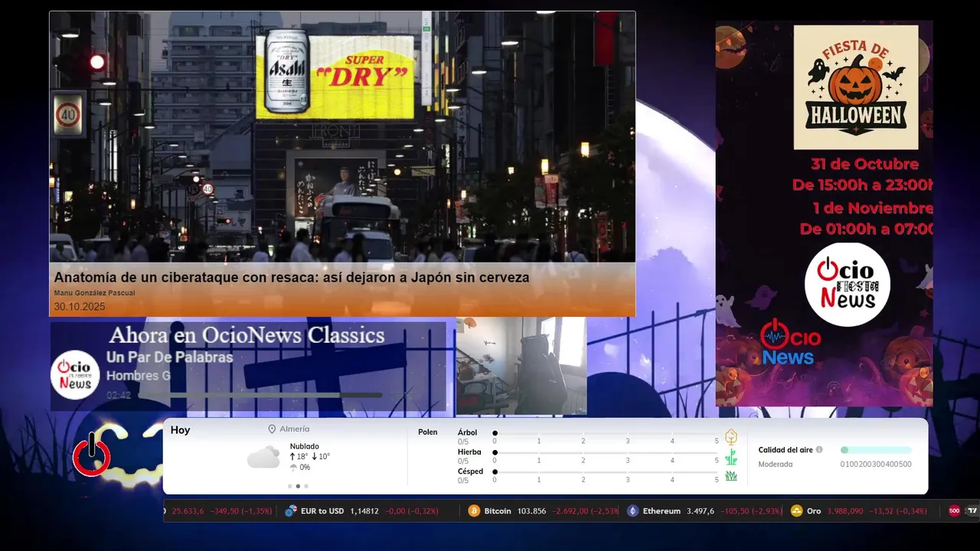Click the Calidad del aire label
The image size is (980, 551).
(x=786, y=450)
